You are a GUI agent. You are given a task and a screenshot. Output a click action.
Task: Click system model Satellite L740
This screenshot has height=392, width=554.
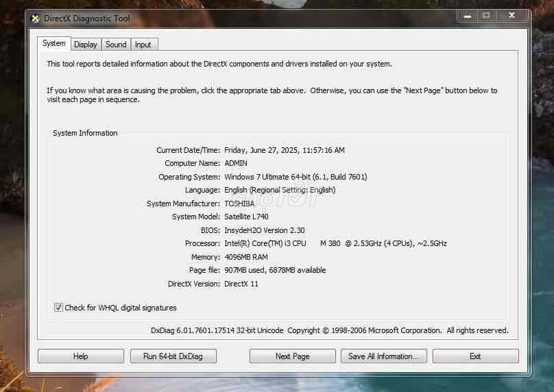(x=246, y=217)
